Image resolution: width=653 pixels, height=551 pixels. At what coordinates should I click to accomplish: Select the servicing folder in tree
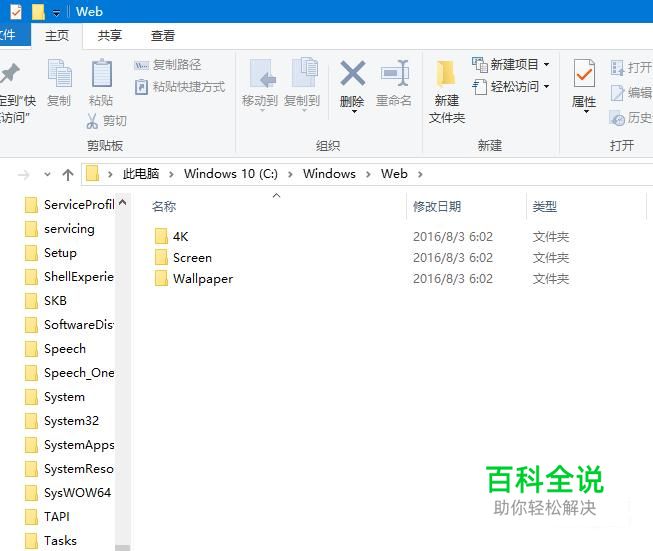(x=69, y=229)
